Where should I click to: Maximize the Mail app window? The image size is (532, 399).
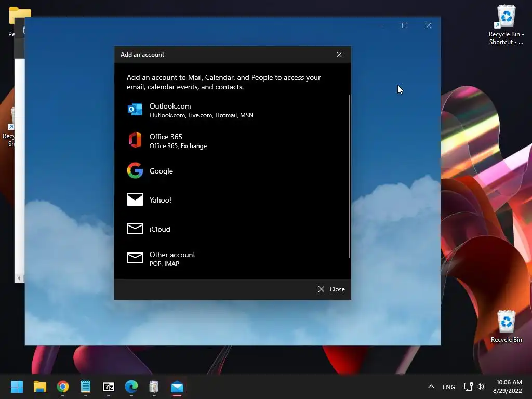(x=404, y=25)
